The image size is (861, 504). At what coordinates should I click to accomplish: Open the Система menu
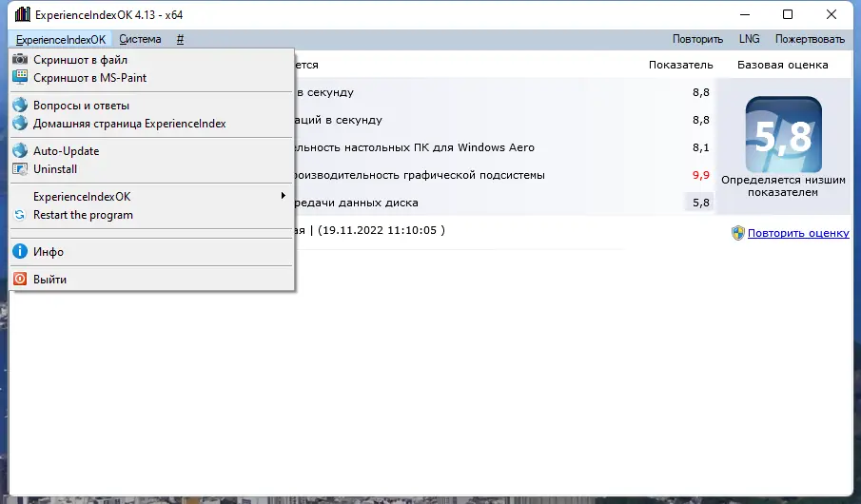[x=140, y=40]
